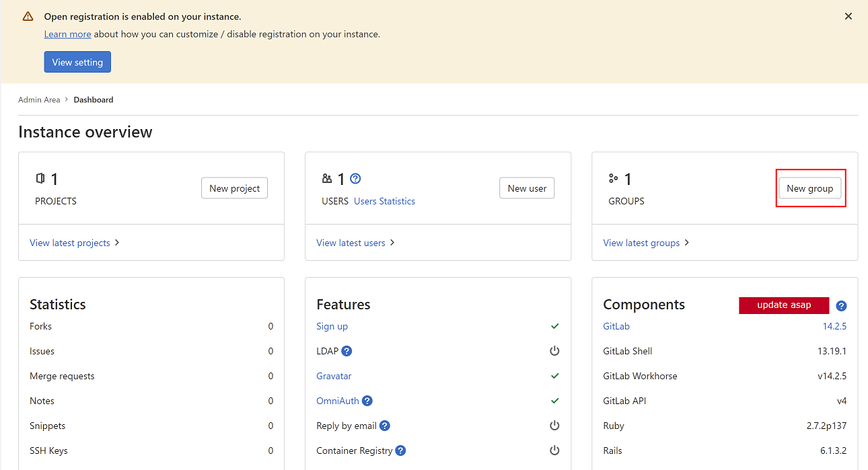Dismiss the open registration warning banner
This screenshot has width=868, height=470.
(848, 16)
